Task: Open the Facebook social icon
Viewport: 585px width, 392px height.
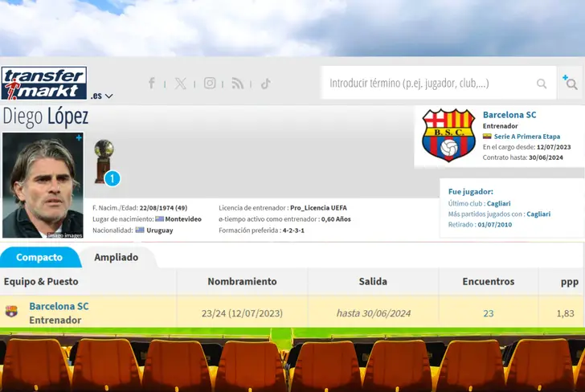Action: pos(151,83)
